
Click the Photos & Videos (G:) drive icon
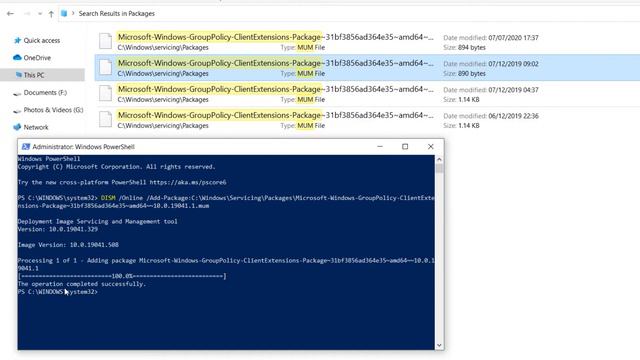(x=17, y=111)
